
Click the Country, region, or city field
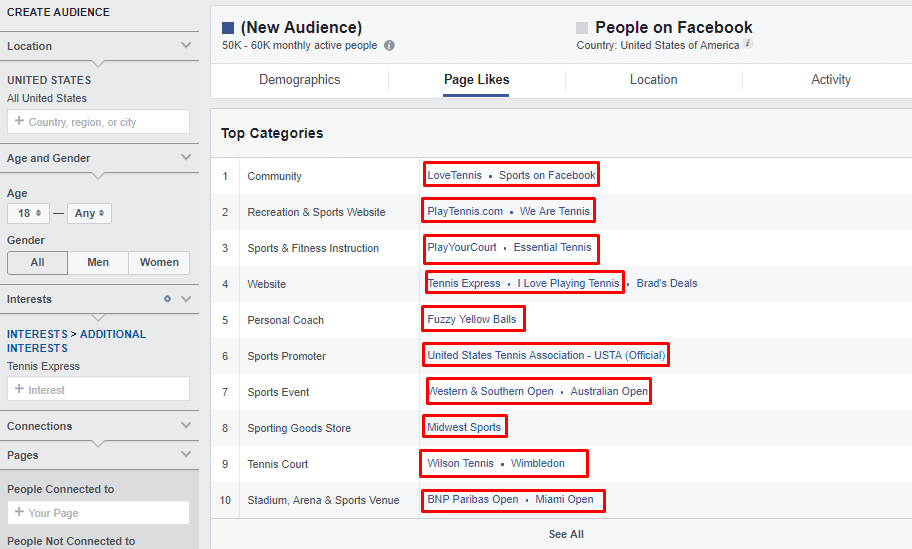(x=98, y=122)
